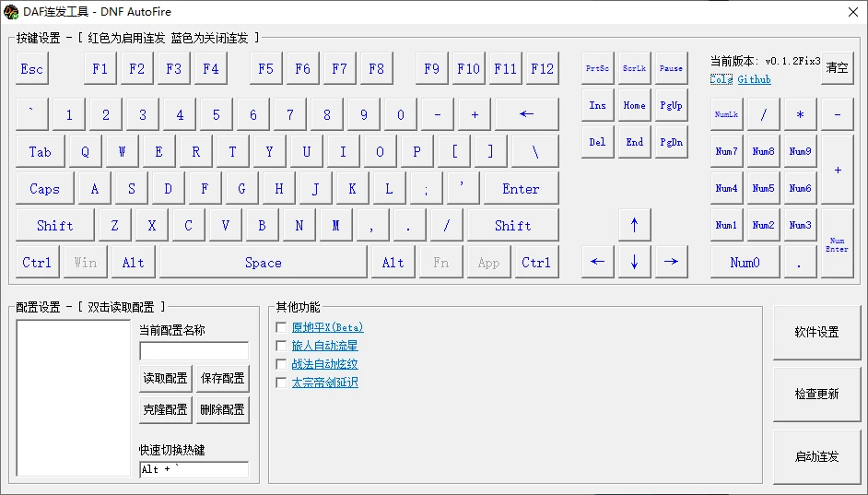The width and height of the screenshot is (868, 495).
Task: Click the Num Enter key
Action: click(837, 243)
